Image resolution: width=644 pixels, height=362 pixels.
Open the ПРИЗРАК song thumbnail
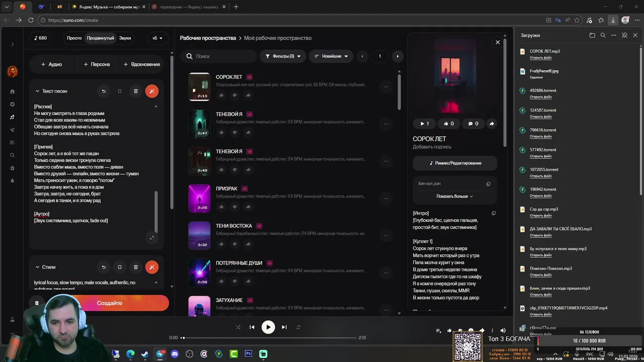199,198
